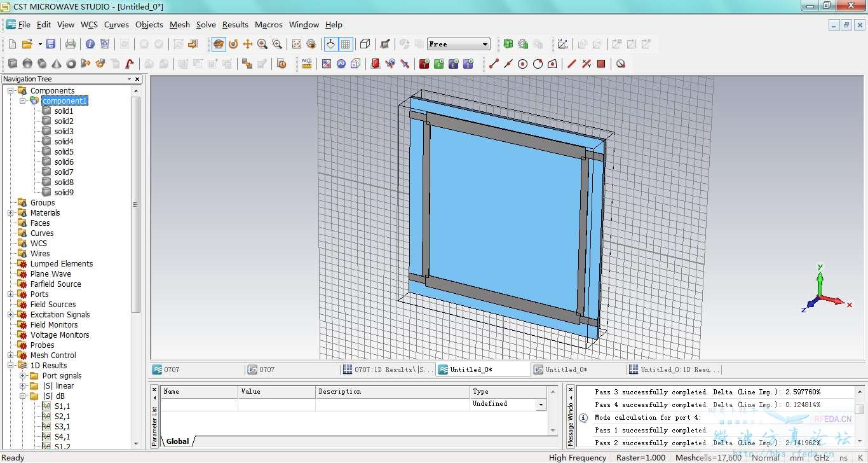Select the dynamic Zoom tool
868x463 pixels.
[262, 44]
